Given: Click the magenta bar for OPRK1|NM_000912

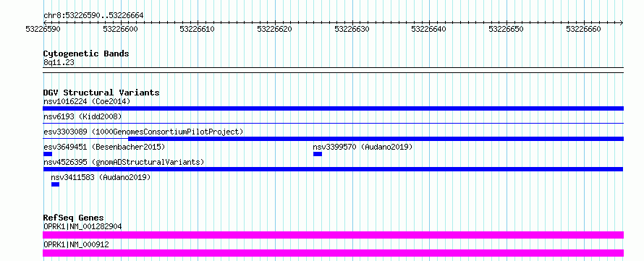Looking at the screenshot, I should click(333, 253).
